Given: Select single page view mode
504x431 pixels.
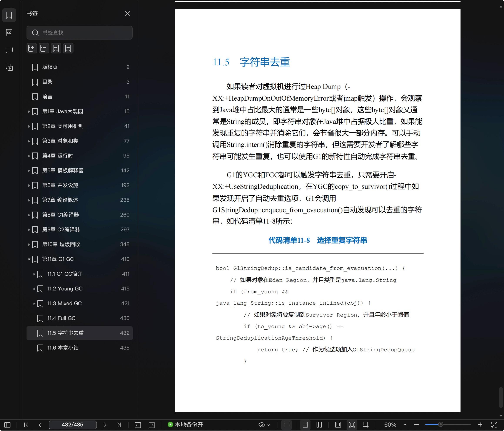Looking at the screenshot, I should coord(305,425).
